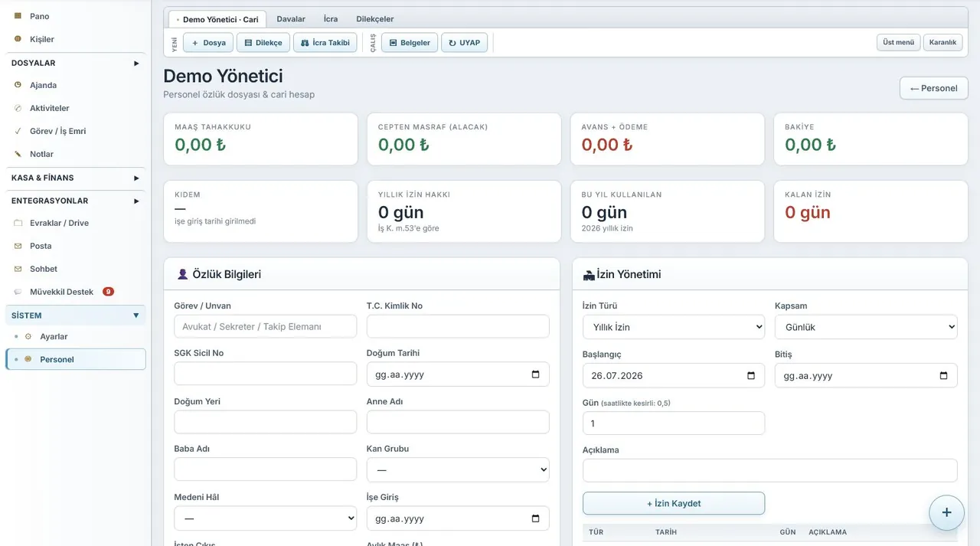
Task: Click the CEPTEN MASRAF (ALACAK) card
Action: click(464, 139)
